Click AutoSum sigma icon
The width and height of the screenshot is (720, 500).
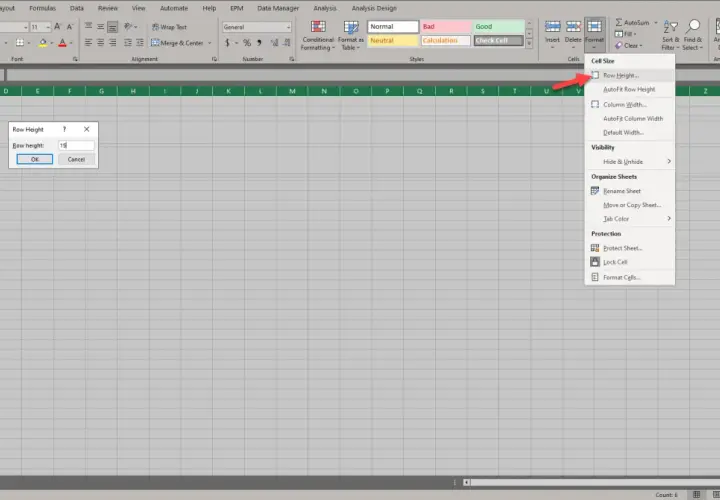619,22
